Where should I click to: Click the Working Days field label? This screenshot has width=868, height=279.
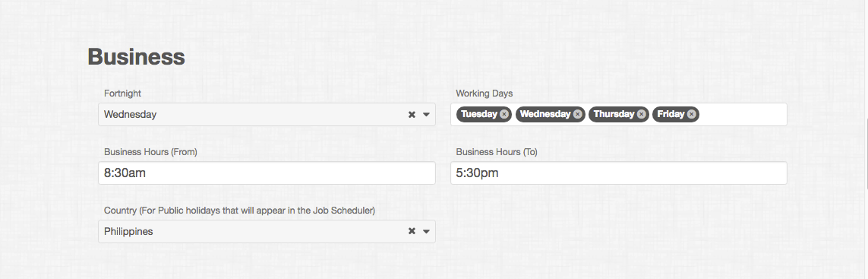pyautogui.click(x=485, y=94)
